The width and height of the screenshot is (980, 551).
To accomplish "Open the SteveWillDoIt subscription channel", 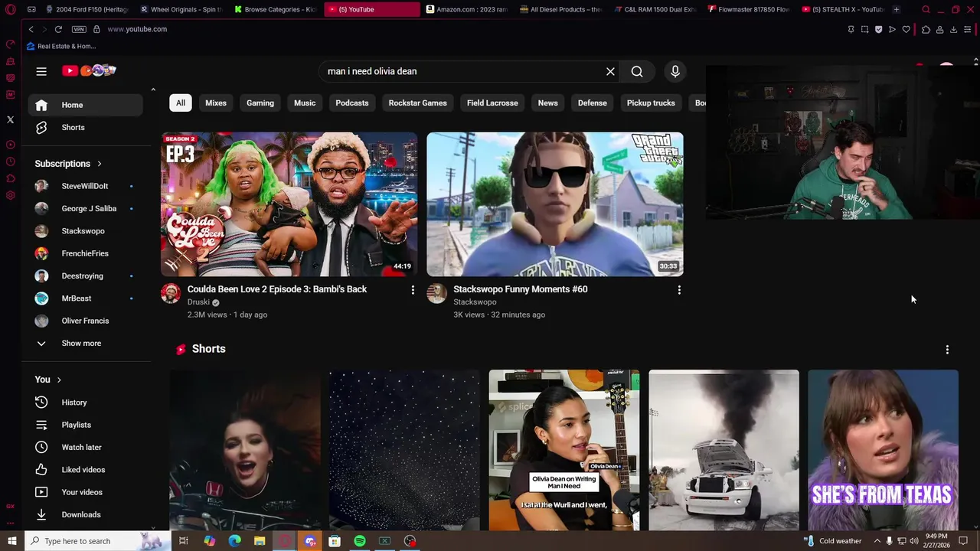I will click(x=86, y=186).
